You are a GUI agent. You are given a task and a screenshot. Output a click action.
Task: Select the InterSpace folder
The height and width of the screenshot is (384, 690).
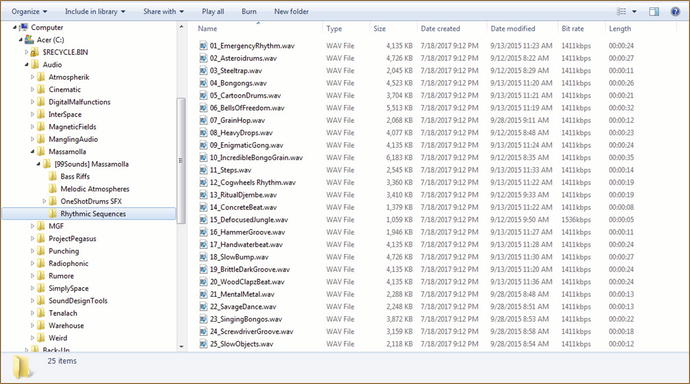[x=65, y=114]
